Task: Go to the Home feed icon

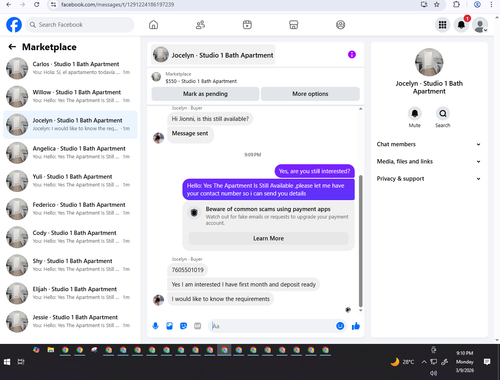Action: click(x=153, y=25)
